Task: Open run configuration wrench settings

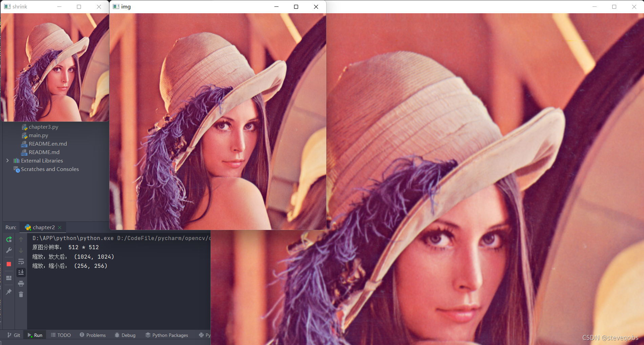Action: tap(9, 251)
